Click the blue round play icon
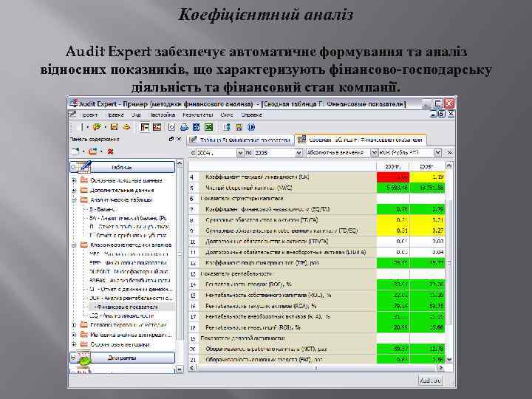 (251, 127)
